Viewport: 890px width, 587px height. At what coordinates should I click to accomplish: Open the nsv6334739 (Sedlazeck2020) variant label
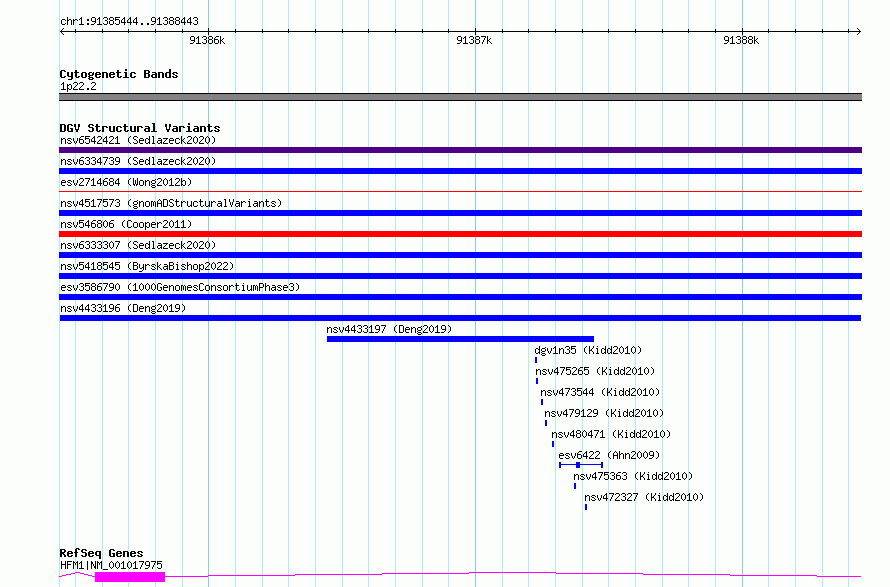138,161
